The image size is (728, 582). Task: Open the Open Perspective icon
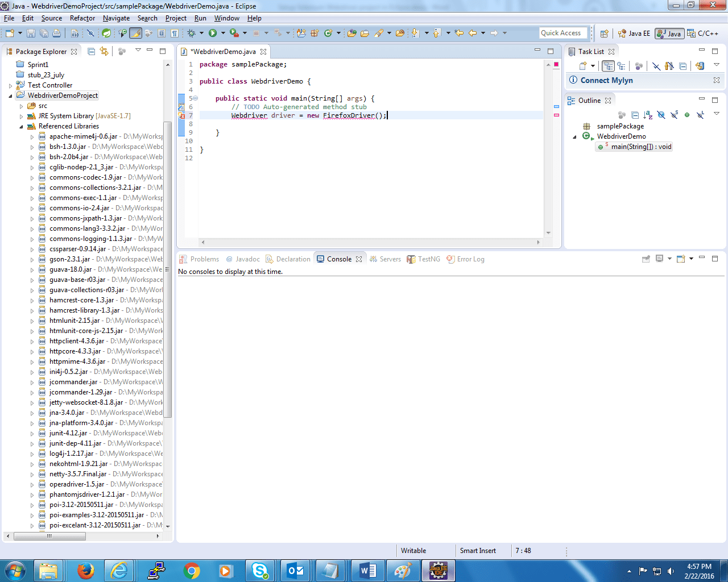(x=605, y=34)
